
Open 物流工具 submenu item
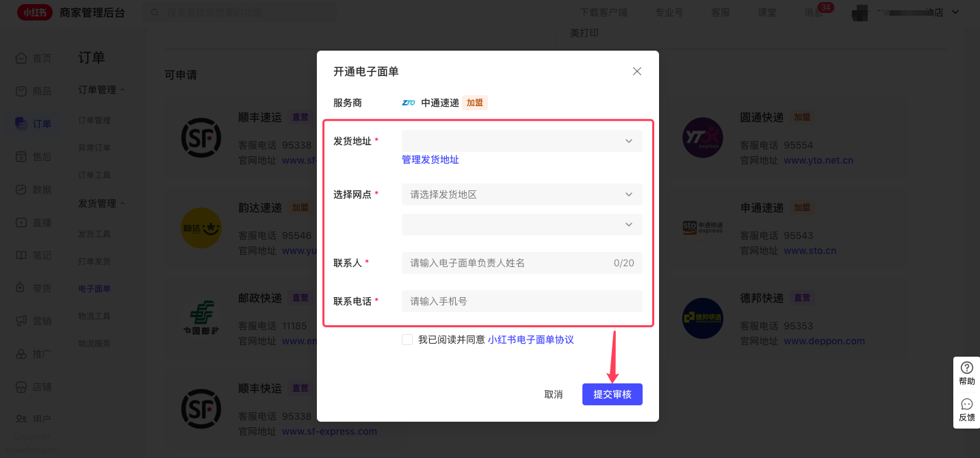(94, 316)
